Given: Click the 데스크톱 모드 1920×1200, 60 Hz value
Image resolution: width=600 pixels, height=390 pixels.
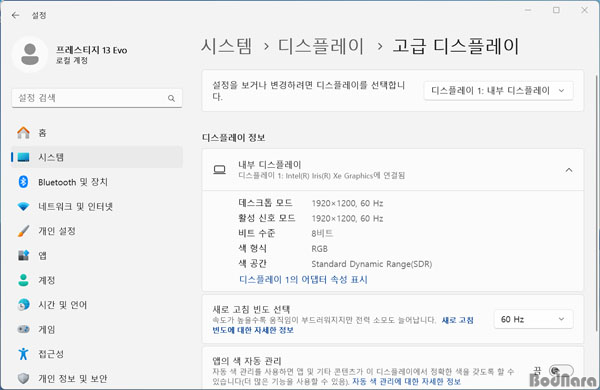Looking at the screenshot, I should pyautogui.click(x=347, y=203).
